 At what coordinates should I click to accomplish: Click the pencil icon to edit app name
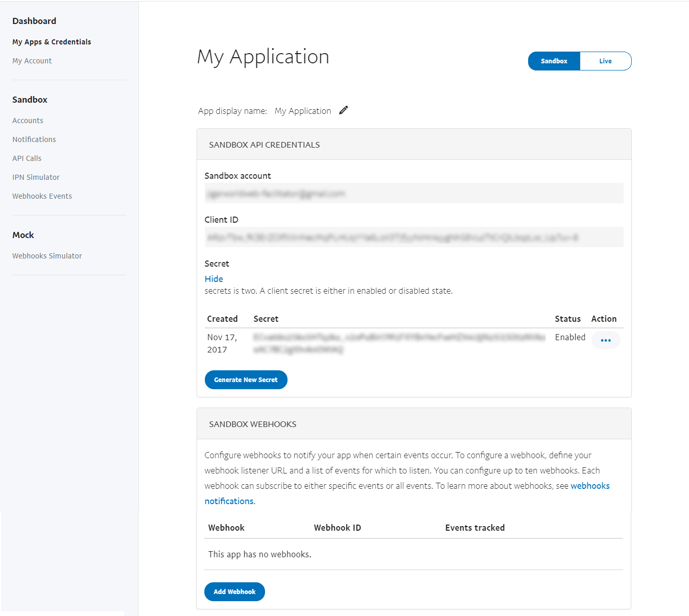point(344,110)
